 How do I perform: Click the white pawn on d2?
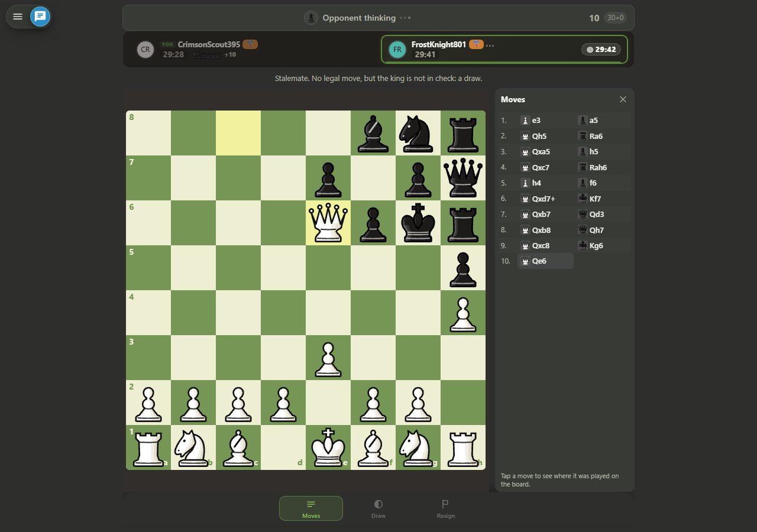coord(283,403)
